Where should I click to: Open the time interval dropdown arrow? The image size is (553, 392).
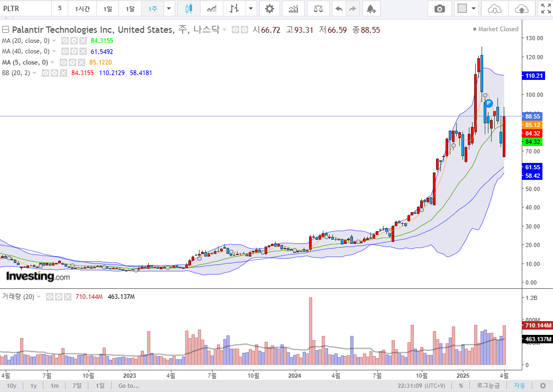tap(169, 8)
